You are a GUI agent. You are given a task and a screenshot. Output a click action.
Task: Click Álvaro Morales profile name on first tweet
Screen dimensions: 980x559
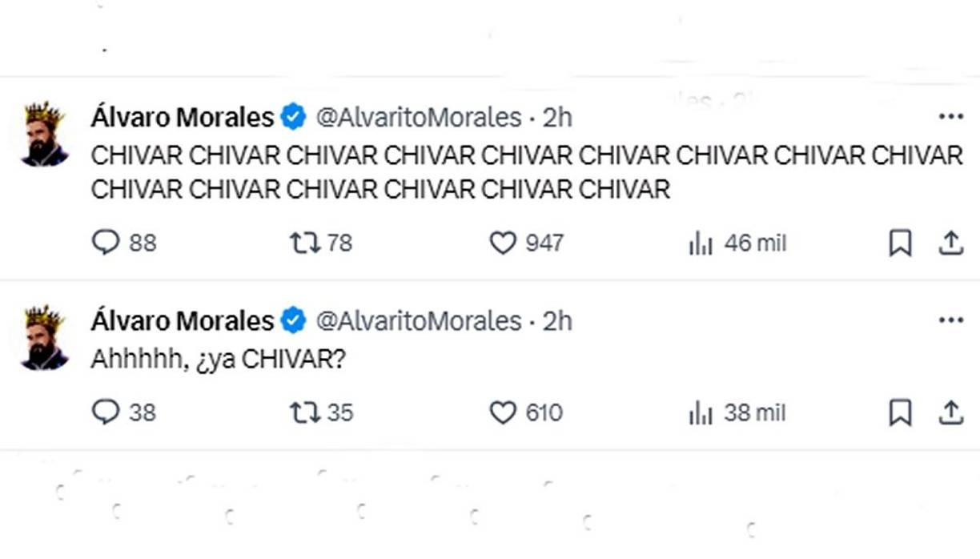[179, 116]
